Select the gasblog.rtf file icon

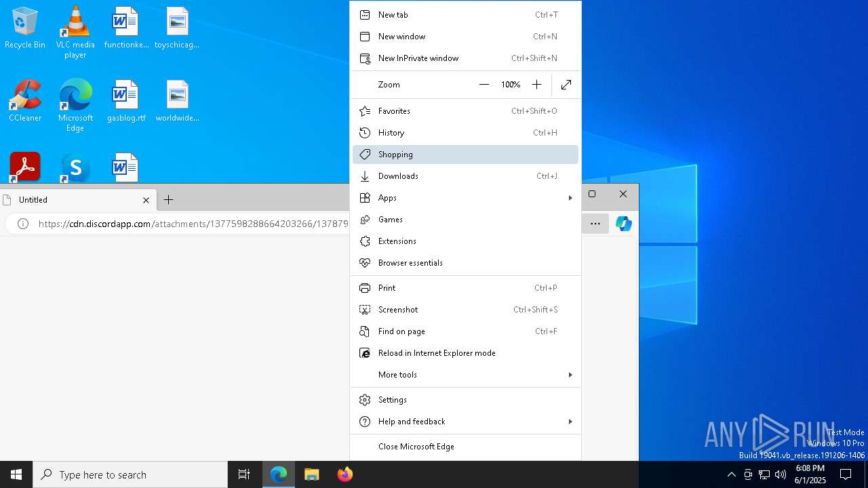tap(125, 102)
